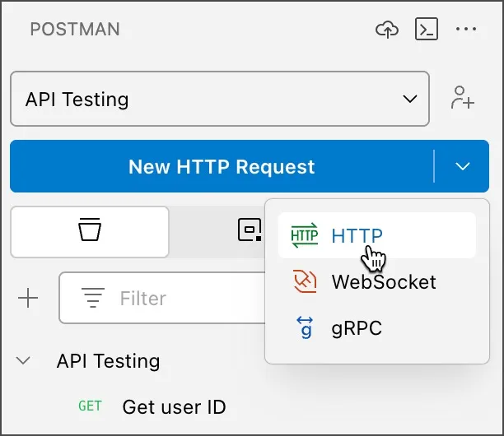Click the cloud upload icon
Viewport: 504px width, 436px height.
pyautogui.click(x=387, y=30)
